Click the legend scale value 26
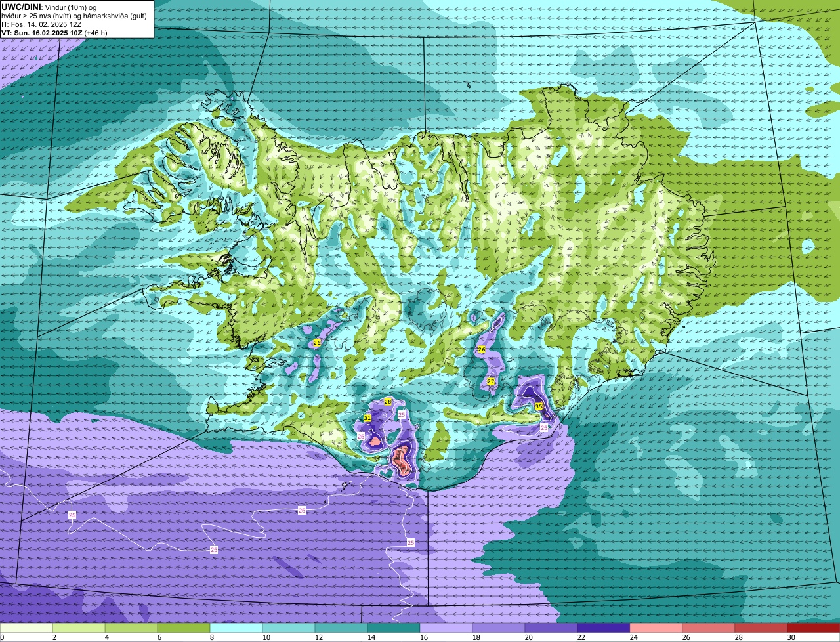Screen dimensions: 840x642 [x=686, y=637]
